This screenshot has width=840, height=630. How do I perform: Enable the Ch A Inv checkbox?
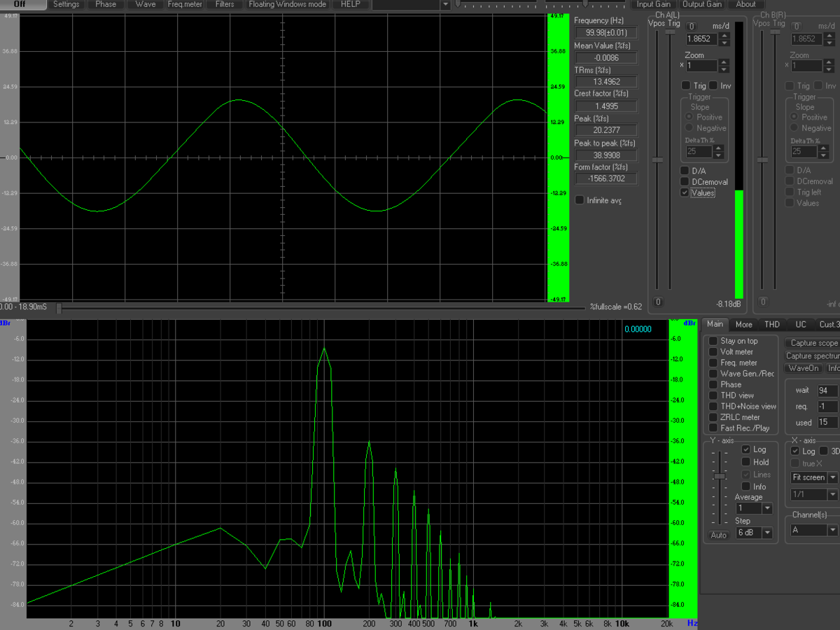[x=713, y=85]
